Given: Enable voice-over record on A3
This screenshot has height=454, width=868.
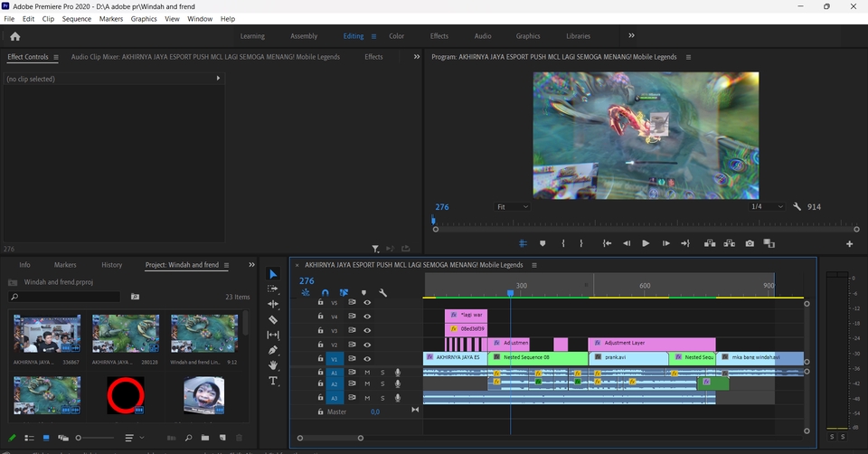Looking at the screenshot, I should pos(398,398).
